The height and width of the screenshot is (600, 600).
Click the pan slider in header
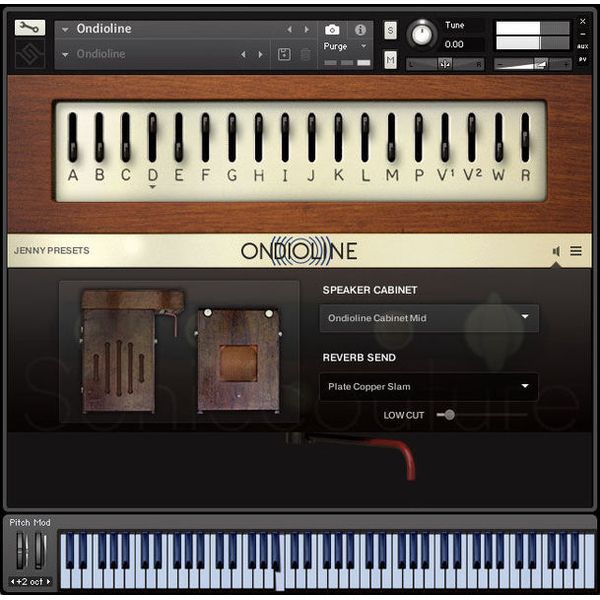pyautogui.click(x=445, y=64)
